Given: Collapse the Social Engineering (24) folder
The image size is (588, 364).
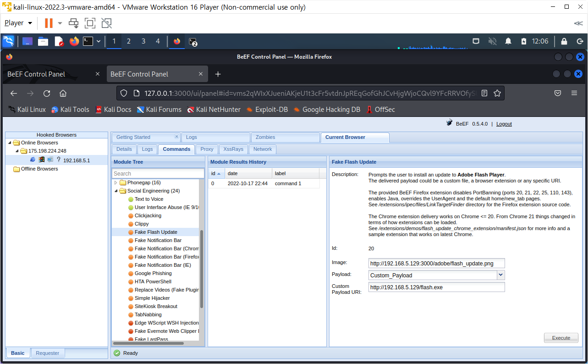Looking at the screenshot, I should click(116, 191).
